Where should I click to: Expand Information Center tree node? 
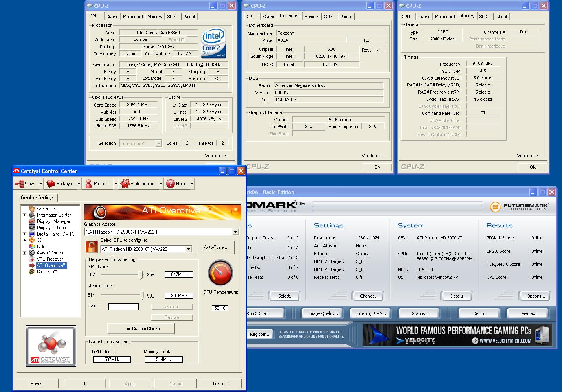pos(24,215)
